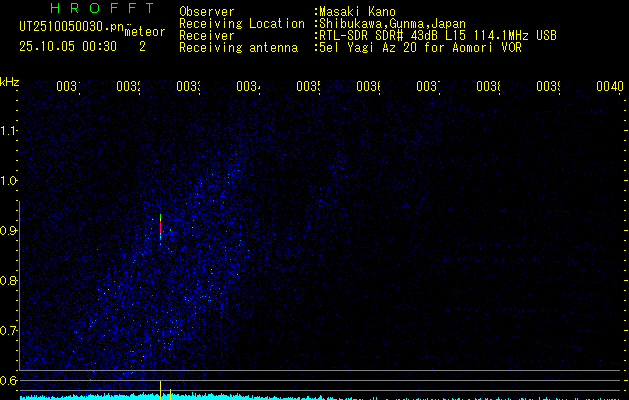Click the 'Observer' field label

[207, 12]
